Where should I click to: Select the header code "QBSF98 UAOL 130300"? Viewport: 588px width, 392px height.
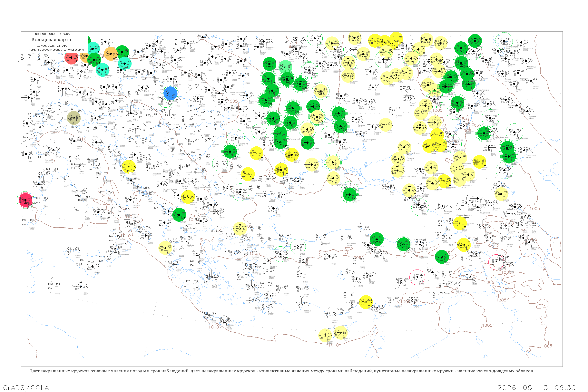tap(53, 34)
